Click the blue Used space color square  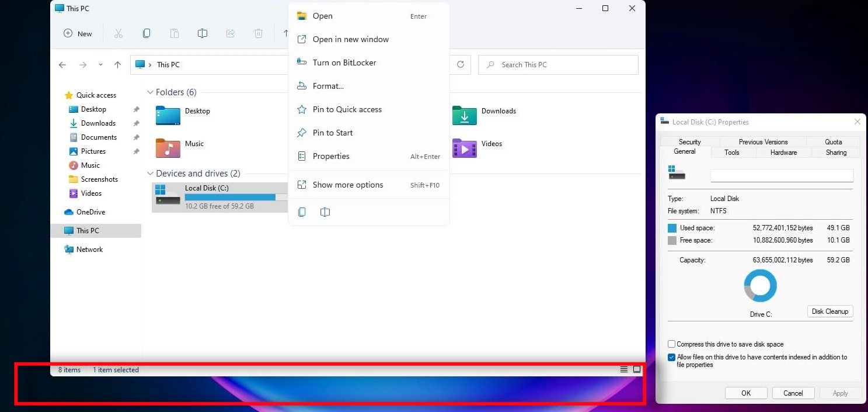(x=672, y=228)
